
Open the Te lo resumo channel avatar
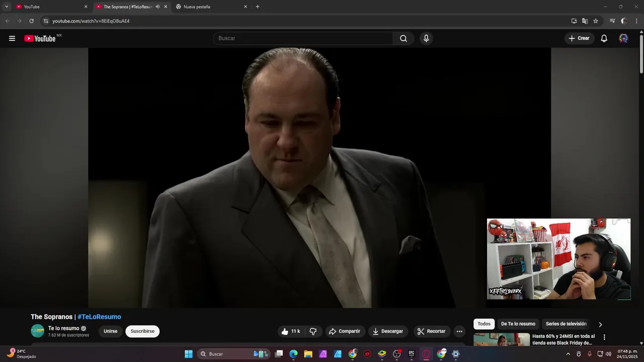tap(38, 331)
